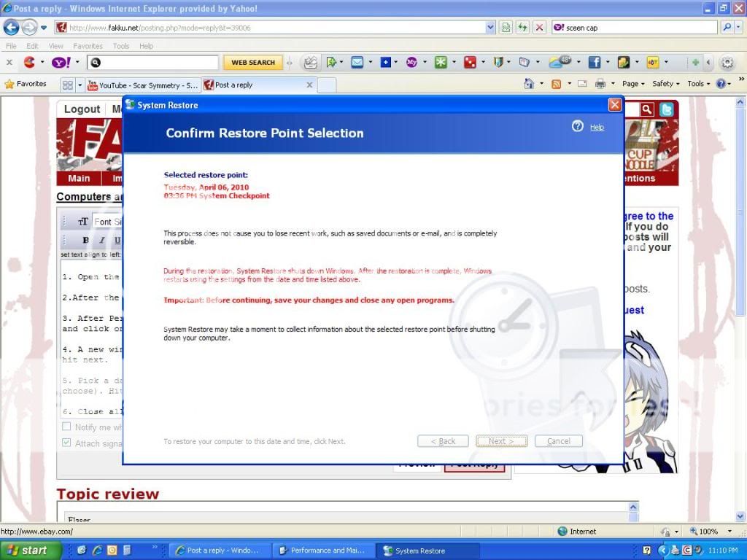The image size is (747, 560).
Task: Open the Page dropdown menu
Action: (633, 84)
